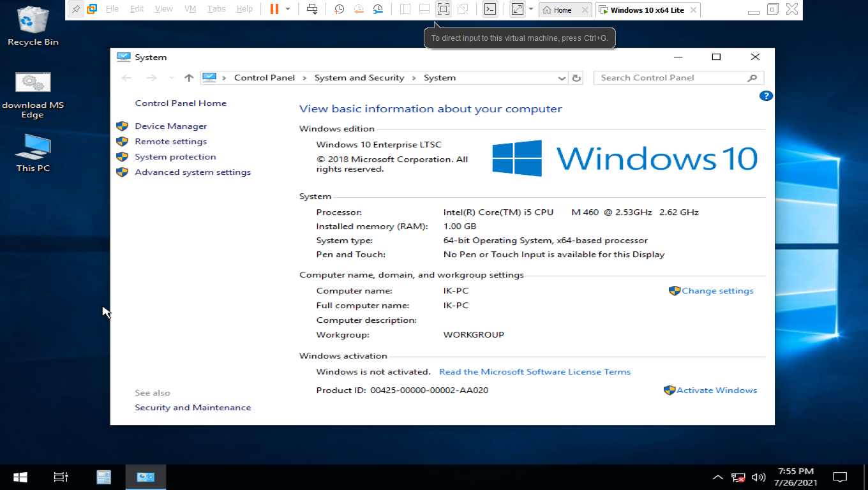Open the Tabs menu in VMware

click(x=216, y=9)
